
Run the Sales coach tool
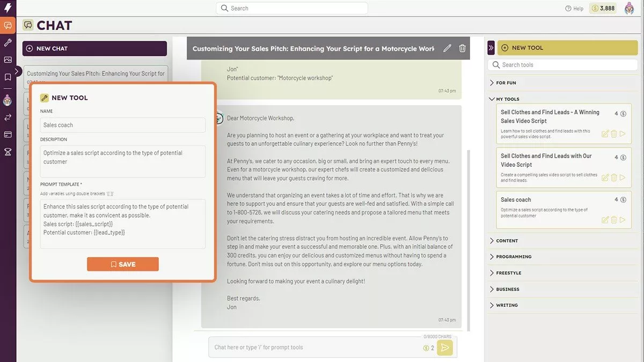pyautogui.click(x=623, y=220)
